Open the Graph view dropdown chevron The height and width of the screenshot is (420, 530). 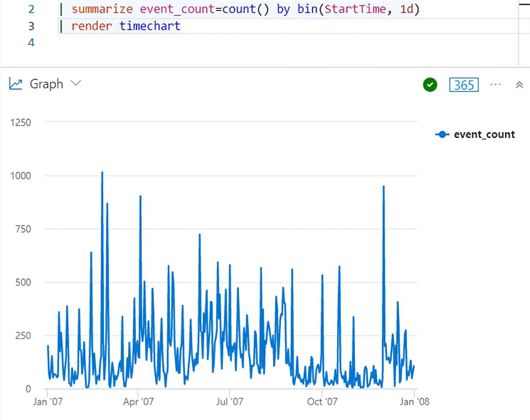[76, 83]
